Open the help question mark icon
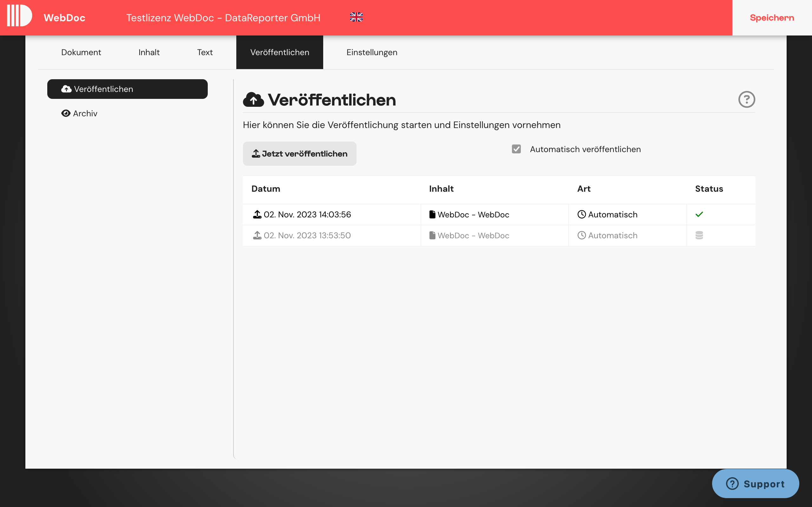This screenshot has width=812, height=507. (747, 99)
